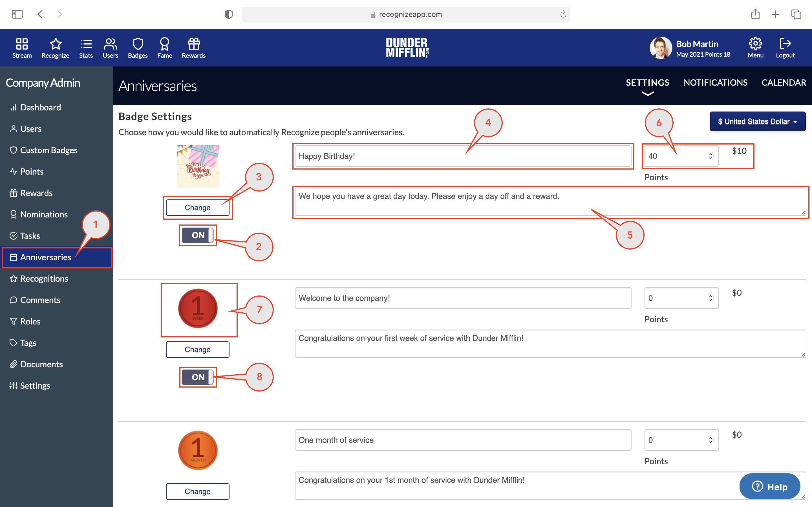This screenshot has height=507, width=812.
Task: Open the Fame ribbon icon
Action: (164, 44)
